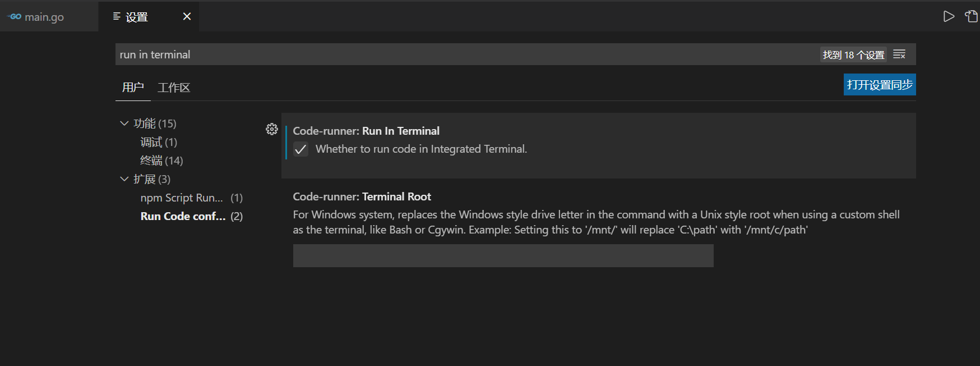This screenshot has width=980, height=366.
Task: Click the settings list icon on 设置 tab
Action: (x=115, y=16)
